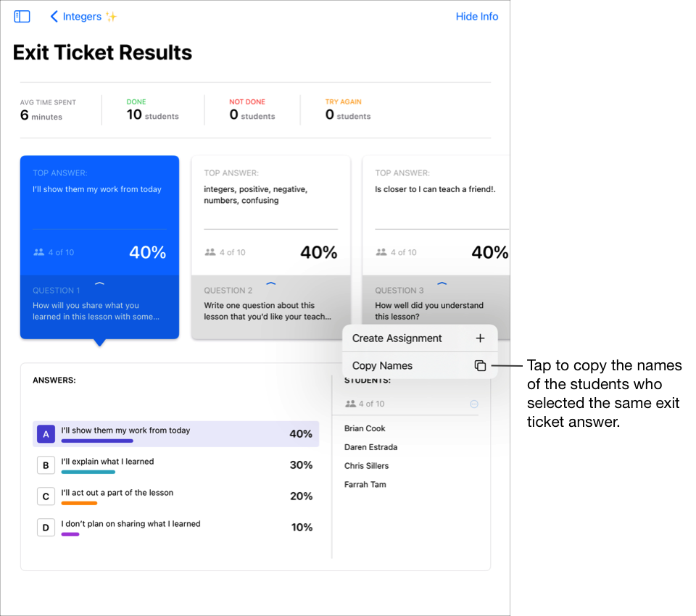Select answer choice A letter box
This screenshot has height=616, width=696.
coord(46,434)
